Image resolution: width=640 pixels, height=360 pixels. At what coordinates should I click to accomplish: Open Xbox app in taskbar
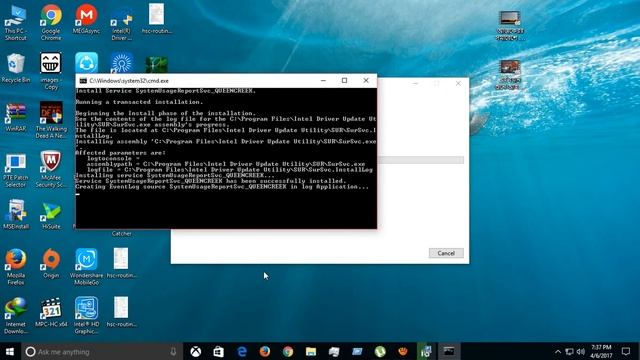[196, 351]
